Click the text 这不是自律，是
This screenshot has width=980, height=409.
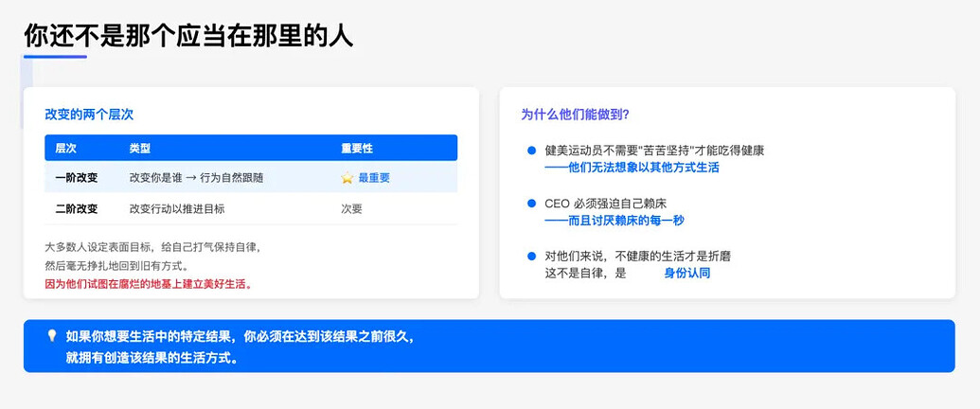(x=585, y=274)
